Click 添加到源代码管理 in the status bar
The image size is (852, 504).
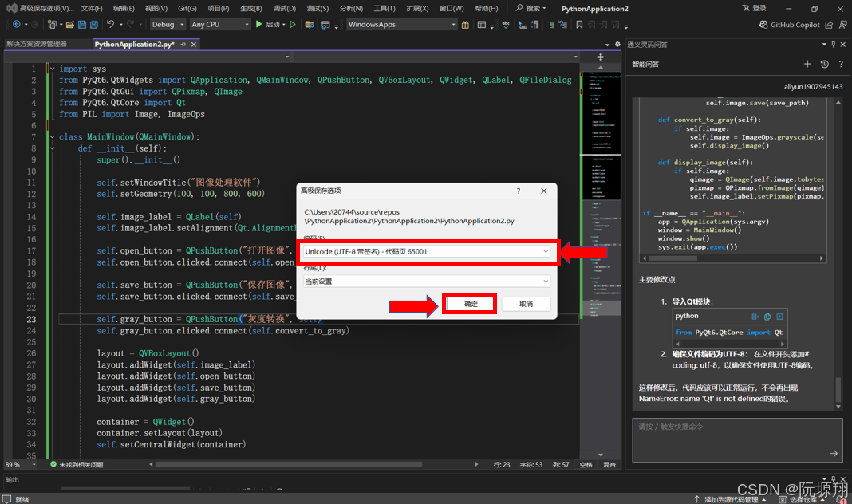coord(731,499)
